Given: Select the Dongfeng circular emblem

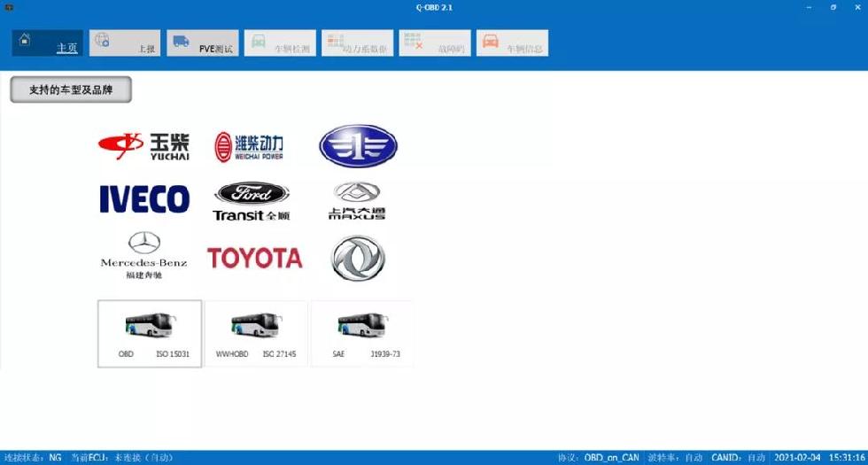Looking at the screenshot, I should pos(358,258).
